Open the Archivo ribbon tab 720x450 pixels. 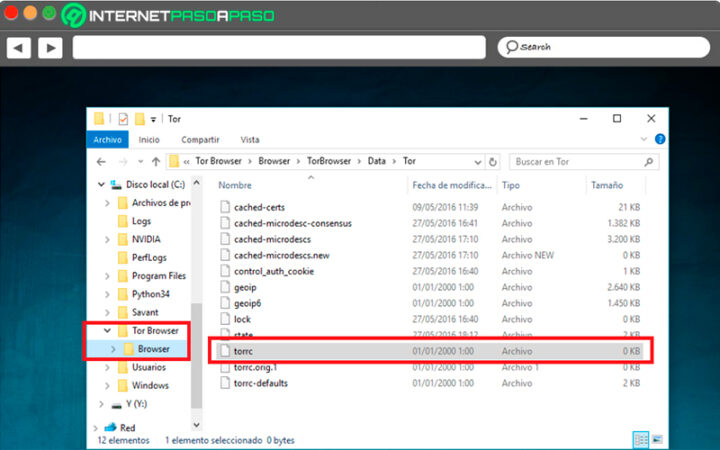(x=107, y=140)
